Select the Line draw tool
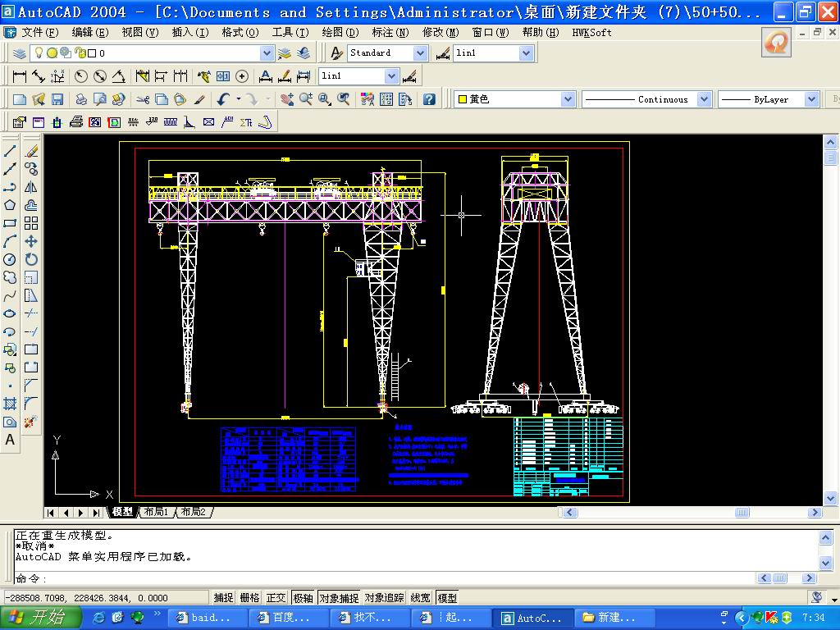The width and height of the screenshot is (840, 630). coord(10,152)
